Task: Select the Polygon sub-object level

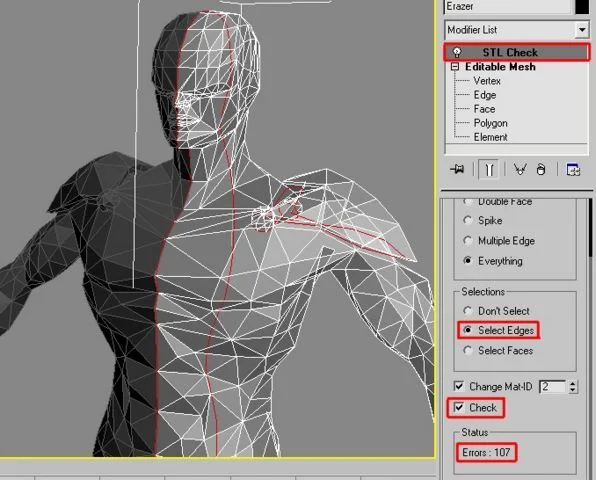Action: pos(490,123)
